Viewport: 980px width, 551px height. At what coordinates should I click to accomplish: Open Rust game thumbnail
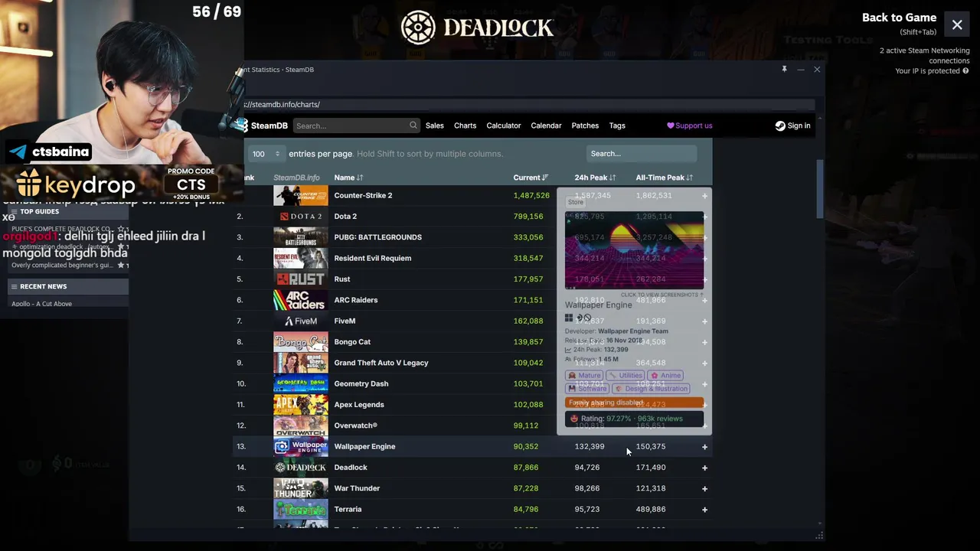coord(301,279)
